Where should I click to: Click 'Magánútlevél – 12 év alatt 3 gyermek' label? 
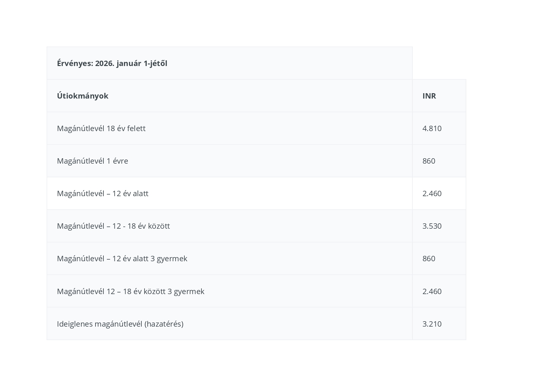[x=122, y=259]
